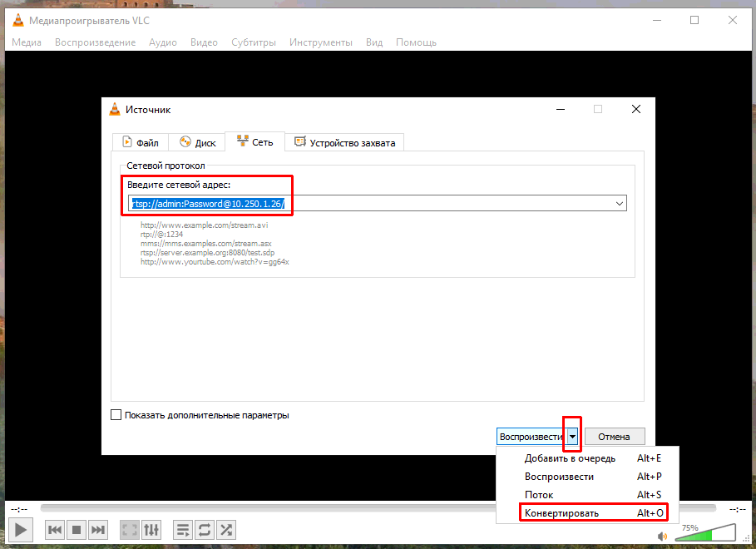The width and height of the screenshot is (756, 549).
Task: Choose Воспроизвести Alt+P menu entry
Action: [587, 477]
